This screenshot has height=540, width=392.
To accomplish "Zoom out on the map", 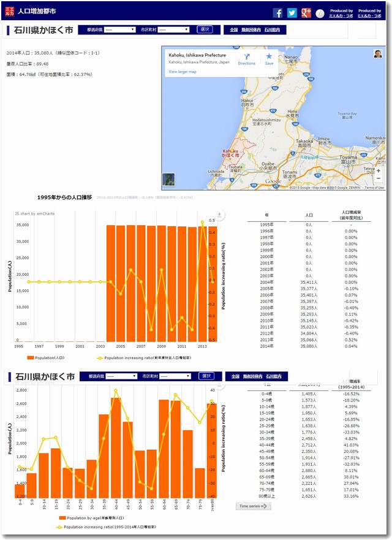I will (379, 179).
